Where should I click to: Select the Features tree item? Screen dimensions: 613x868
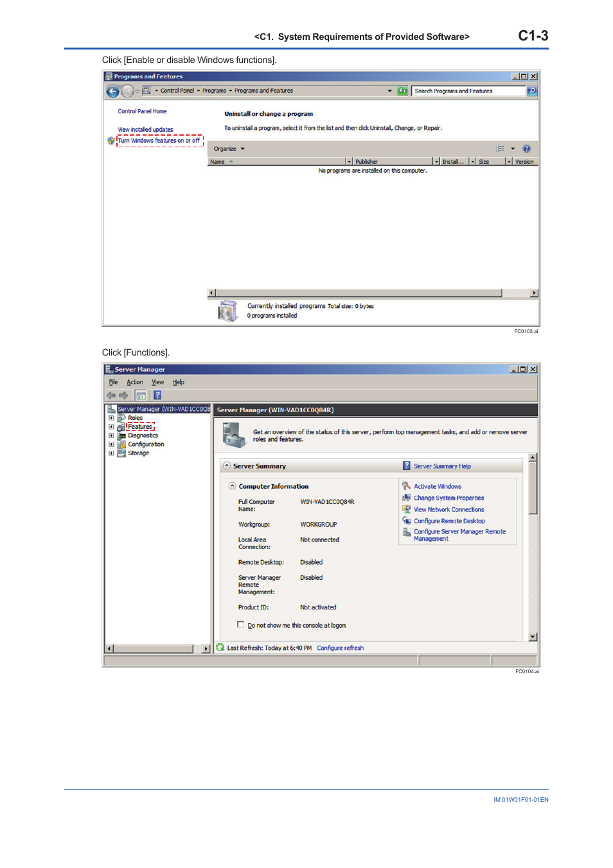click(x=140, y=427)
